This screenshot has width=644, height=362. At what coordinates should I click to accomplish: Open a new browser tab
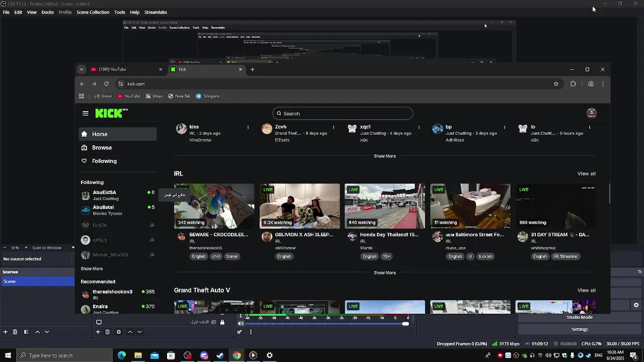(x=253, y=69)
